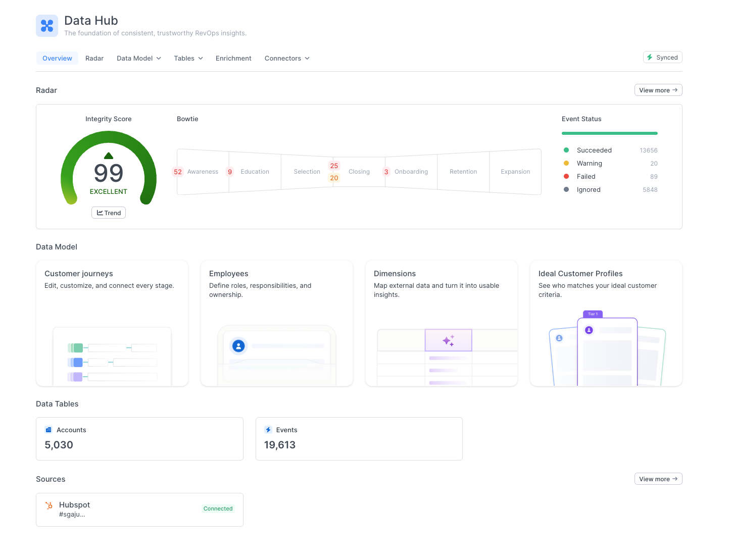The width and height of the screenshot is (732, 560).
Task: Click the Succeeded count 13656
Action: coord(649,150)
